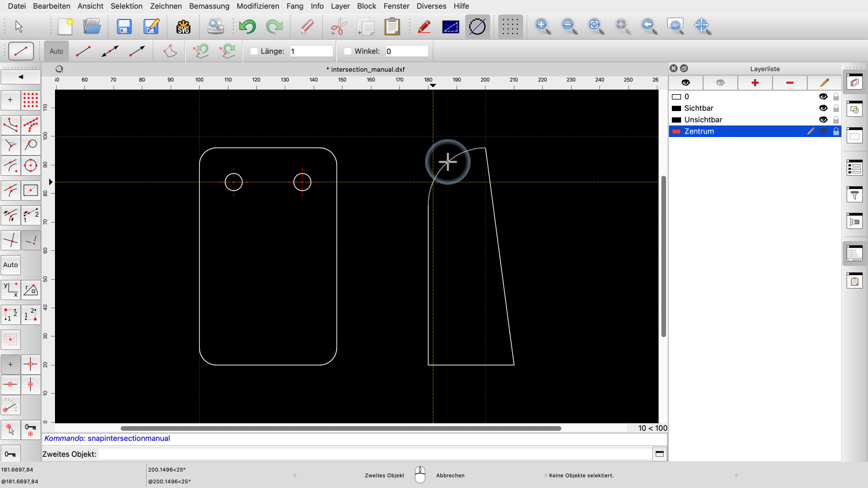Lock the Sichtbar layer
This screenshot has height=488, width=868.
pos(836,108)
